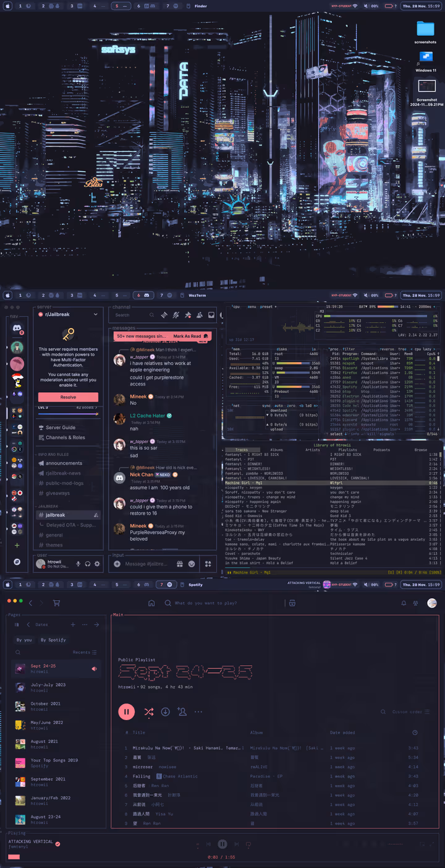Toggle Discord channel notification mute icon
Image resolution: width=445 pixels, height=868 pixels.
click(x=176, y=315)
